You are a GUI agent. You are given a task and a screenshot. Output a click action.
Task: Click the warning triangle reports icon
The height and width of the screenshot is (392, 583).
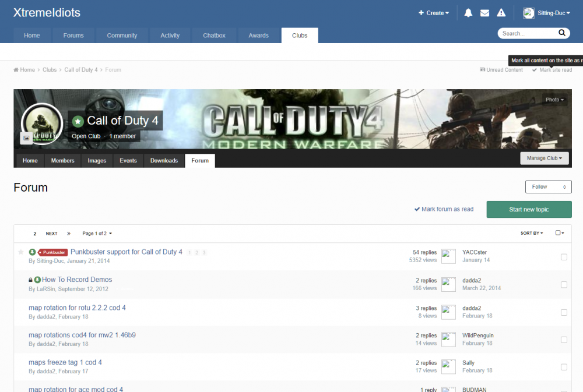click(x=501, y=13)
